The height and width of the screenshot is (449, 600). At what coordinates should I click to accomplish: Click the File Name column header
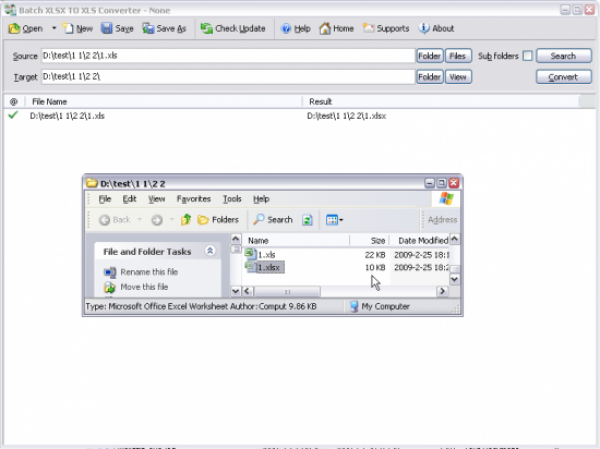pos(164,102)
